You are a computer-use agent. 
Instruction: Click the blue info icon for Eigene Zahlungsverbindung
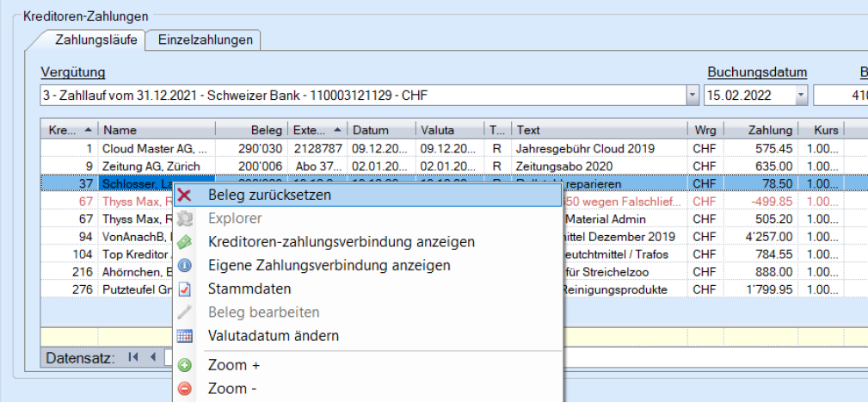coord(184,265)
